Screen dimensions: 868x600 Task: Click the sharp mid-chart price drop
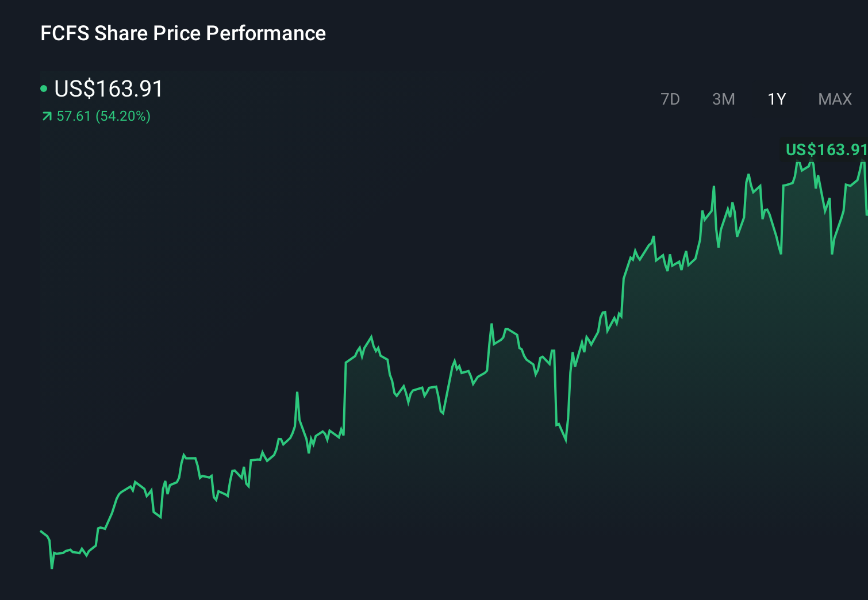(565, 441)
